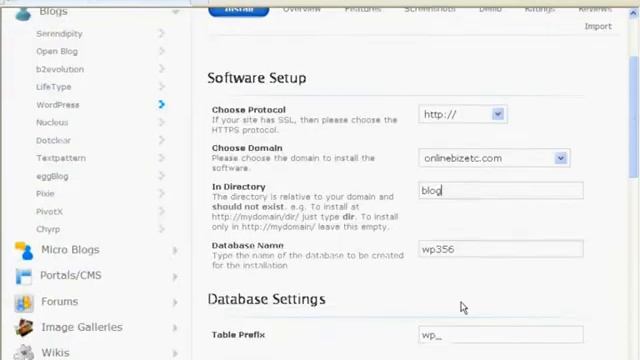Choose PivotX from the Blogs list

pyautogui.click(x=49, y=211)
